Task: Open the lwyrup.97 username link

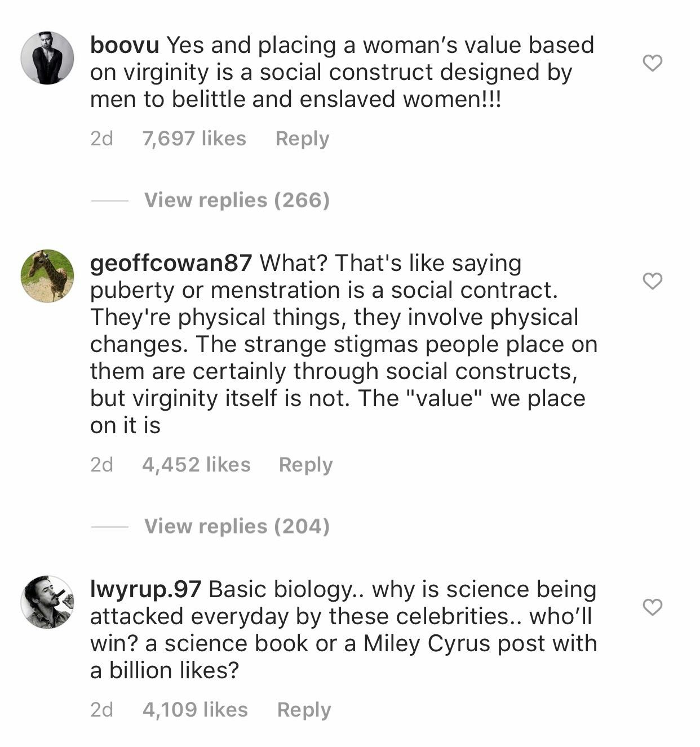Action: pyautogui.click(x=145, y=589)
